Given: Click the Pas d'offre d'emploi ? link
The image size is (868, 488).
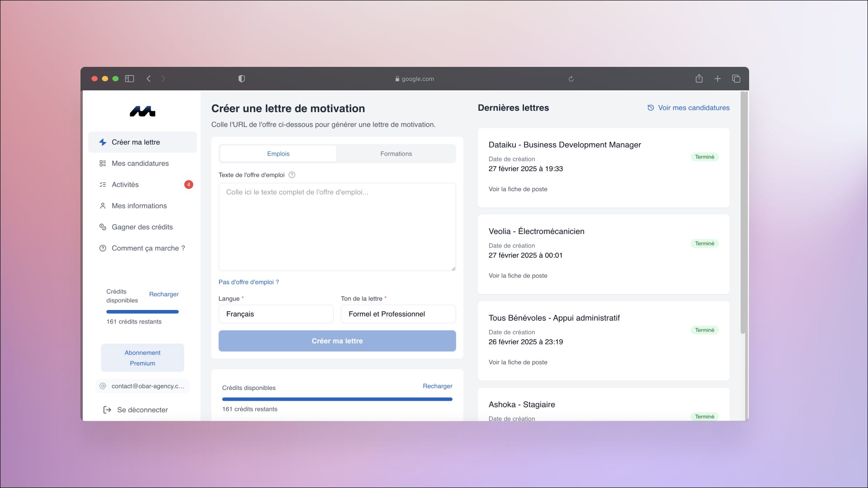Looking at the screenshot, I should point(249,282).
